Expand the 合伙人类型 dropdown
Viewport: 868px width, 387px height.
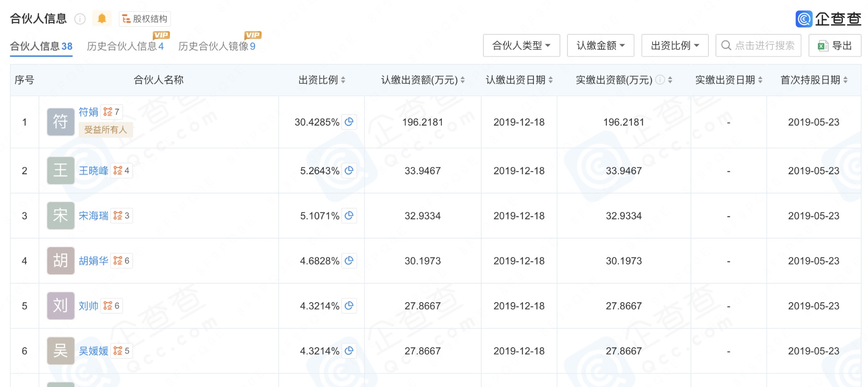tap(521, 46)
